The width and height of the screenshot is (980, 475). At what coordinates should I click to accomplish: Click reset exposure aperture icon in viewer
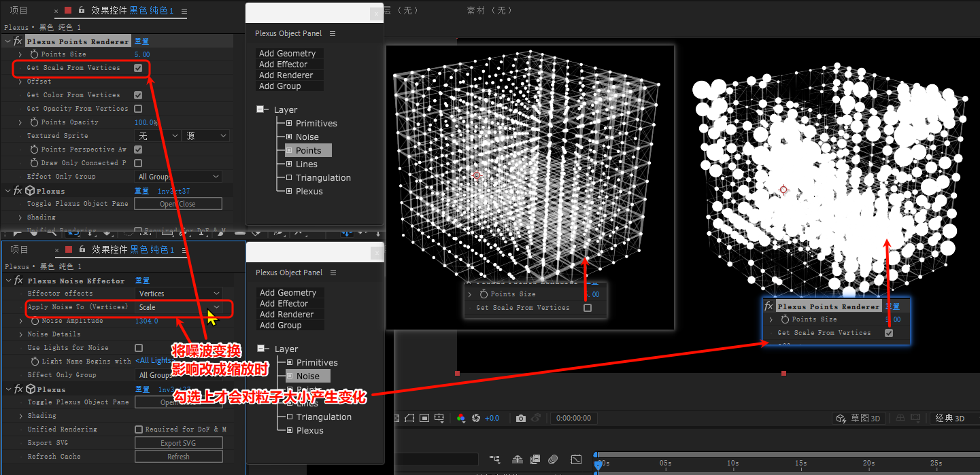[x=476, y=418]
